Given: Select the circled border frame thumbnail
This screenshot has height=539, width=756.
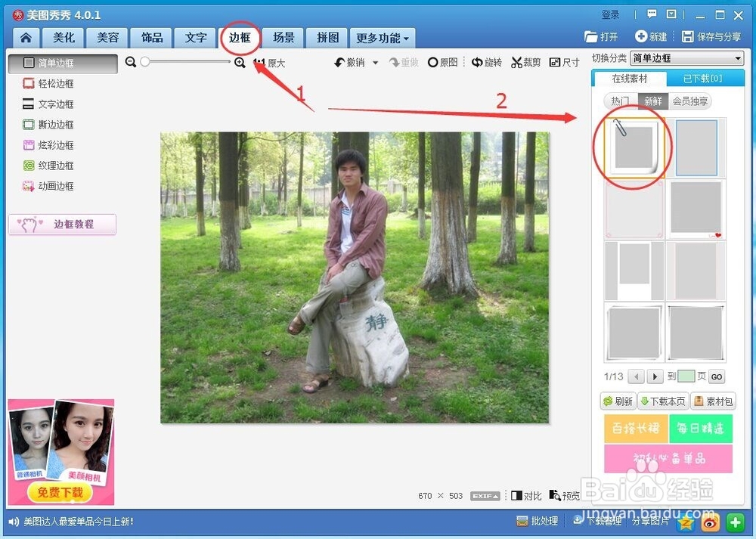Looking at the screenshot, I should tap(634, 148).
